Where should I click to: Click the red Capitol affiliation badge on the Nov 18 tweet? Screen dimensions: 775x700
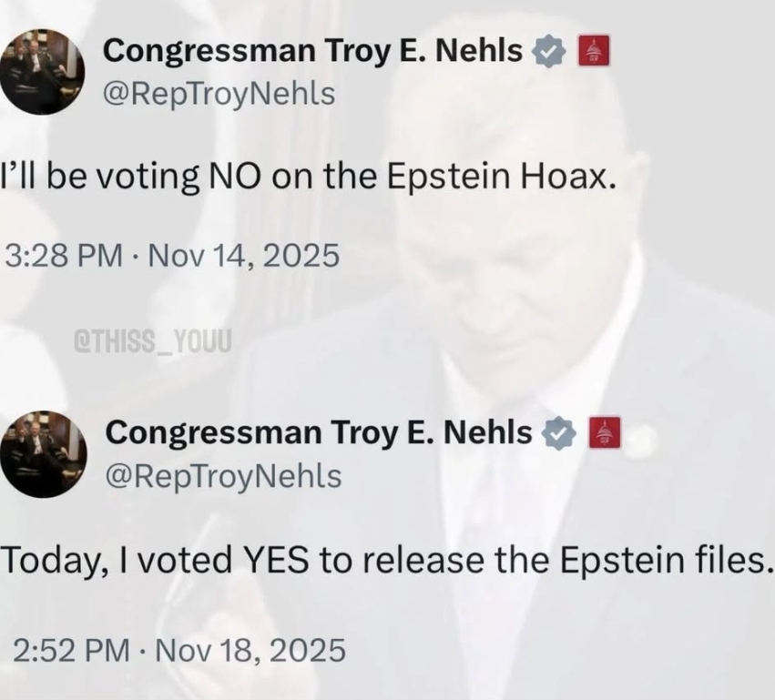pos(604,433)
